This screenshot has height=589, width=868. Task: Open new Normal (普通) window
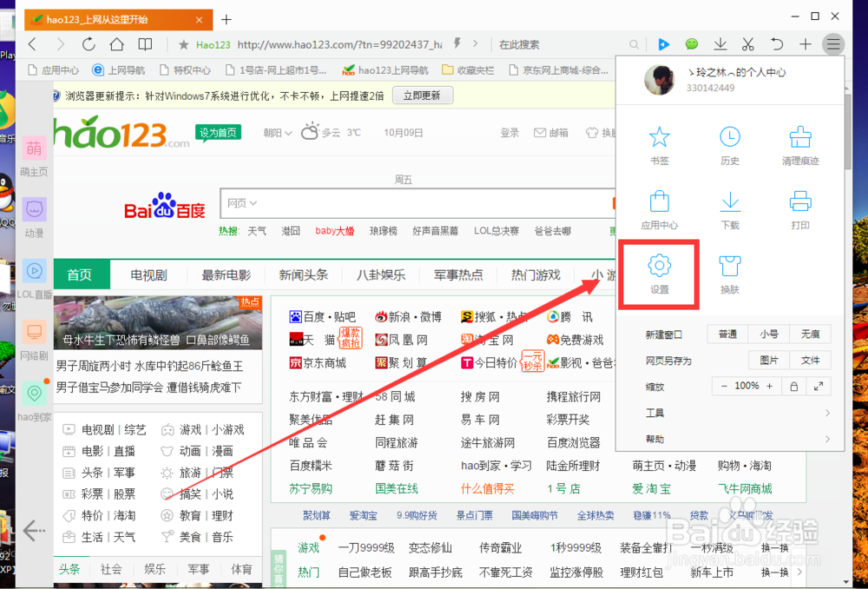pos(727,334)
